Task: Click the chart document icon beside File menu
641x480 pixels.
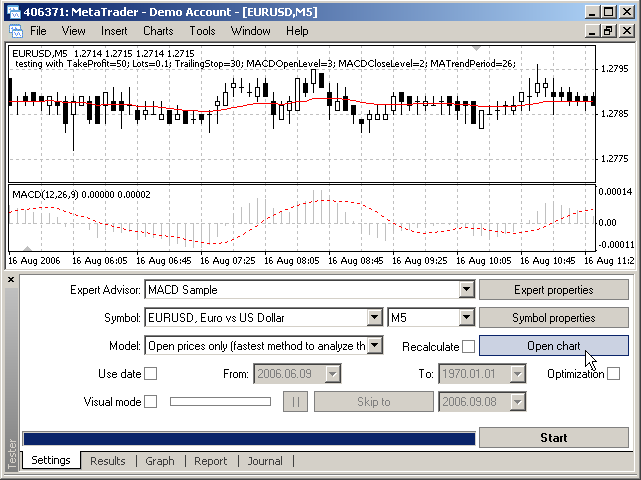Action: tap(16, 31)
